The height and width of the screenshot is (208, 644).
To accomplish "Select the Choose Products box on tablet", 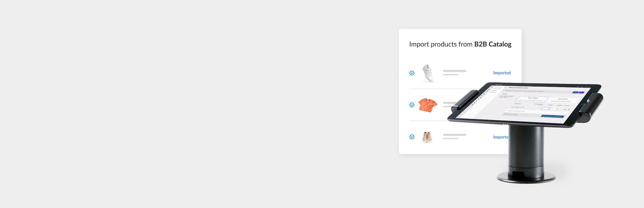I will click(x=532, y=99).
